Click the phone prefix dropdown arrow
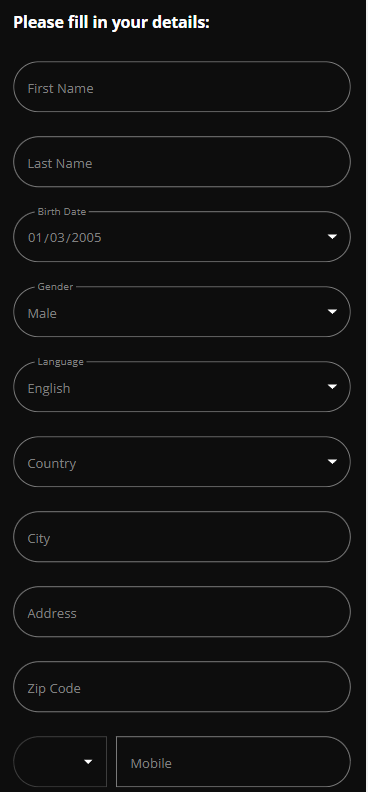This screenshot has height=792, width=368. click(x=88, y=762)
